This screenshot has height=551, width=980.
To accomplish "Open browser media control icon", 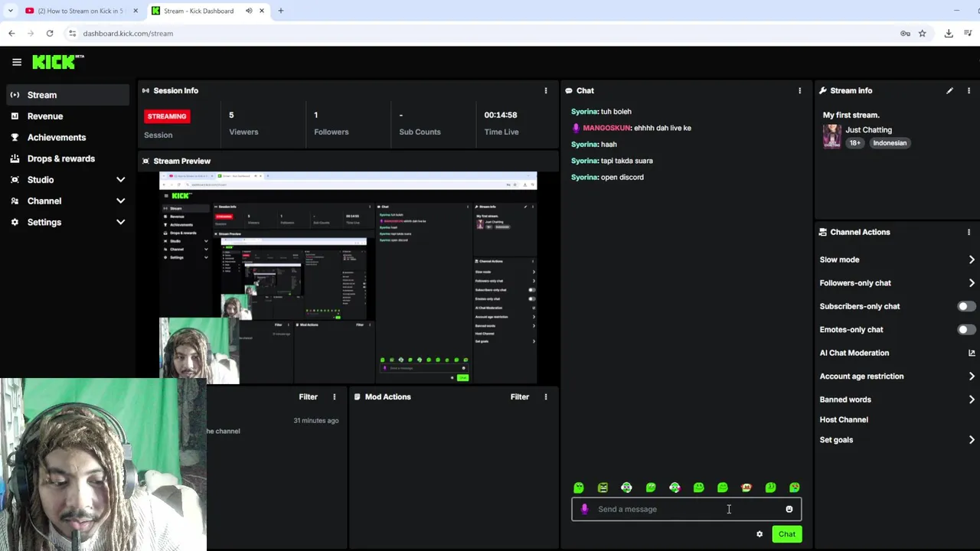I will click(969, 33).
